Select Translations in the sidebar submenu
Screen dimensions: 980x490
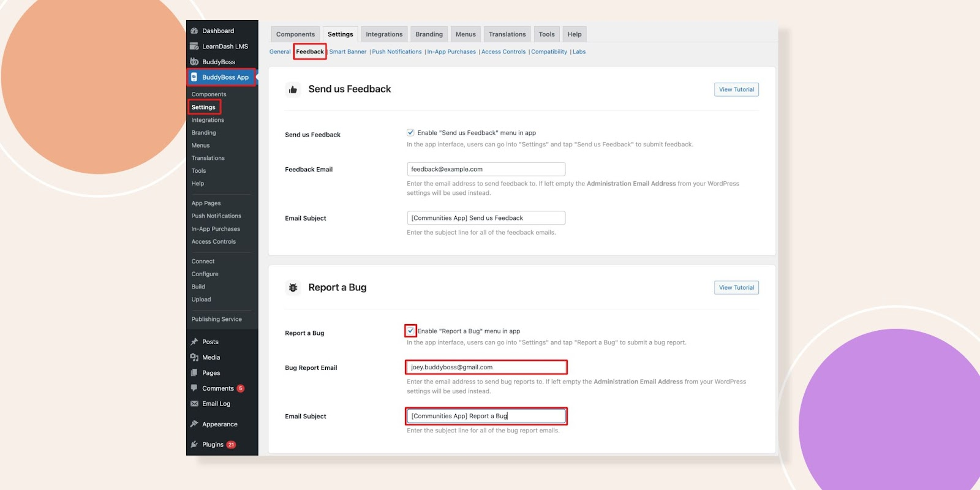tap(208, 158)
